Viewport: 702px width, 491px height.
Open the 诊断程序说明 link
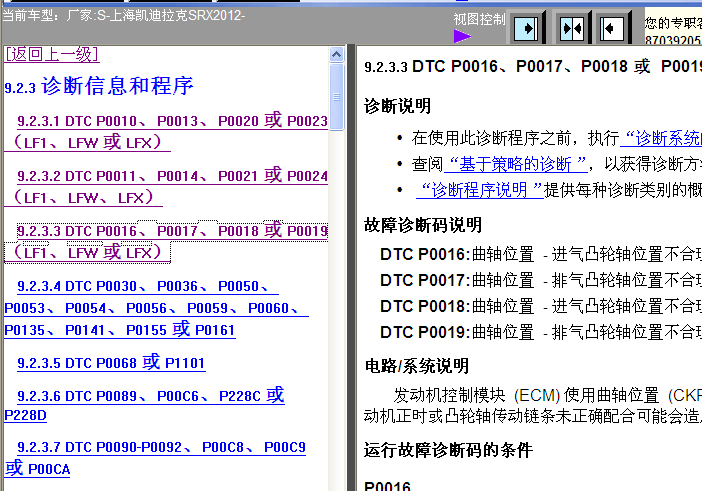[x=479, y=190]
